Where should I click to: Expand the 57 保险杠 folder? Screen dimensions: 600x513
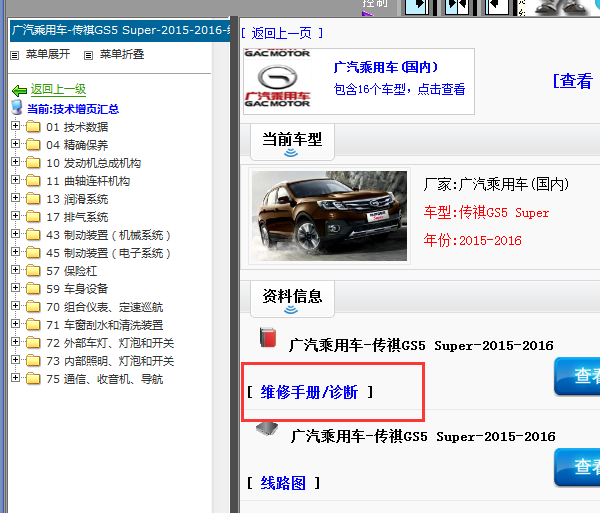coord(15,270)
